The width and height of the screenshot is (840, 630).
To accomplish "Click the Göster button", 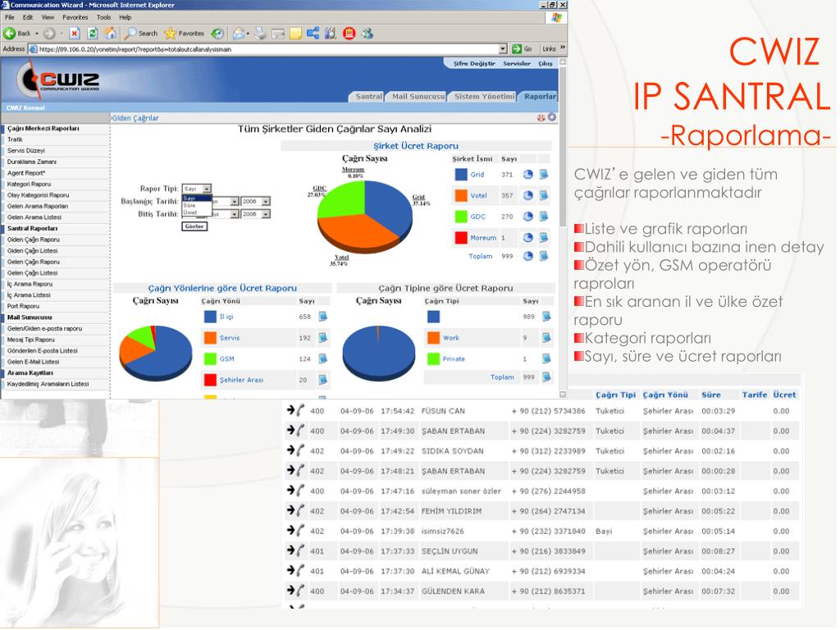I will (x=194, y=226).
